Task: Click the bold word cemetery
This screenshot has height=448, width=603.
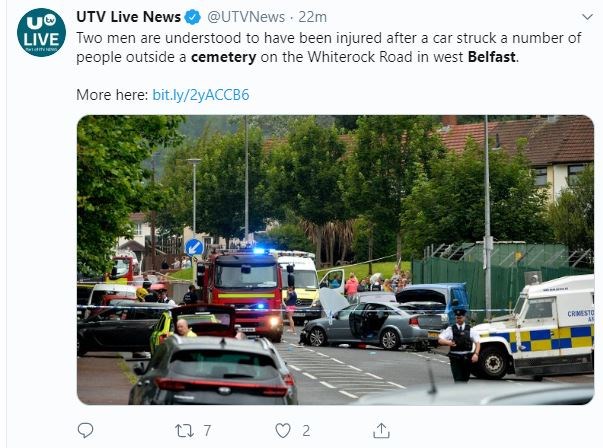Action: click(223, 57)
